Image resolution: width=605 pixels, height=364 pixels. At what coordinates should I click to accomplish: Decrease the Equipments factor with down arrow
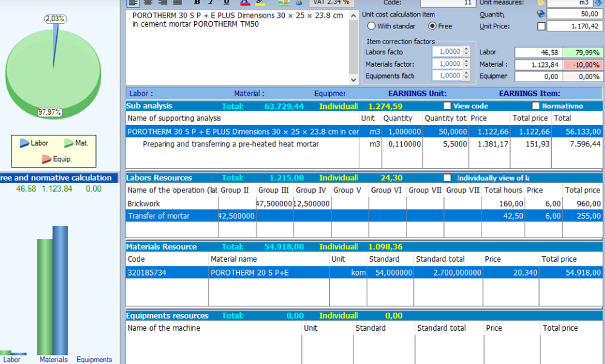coord(466,78)
